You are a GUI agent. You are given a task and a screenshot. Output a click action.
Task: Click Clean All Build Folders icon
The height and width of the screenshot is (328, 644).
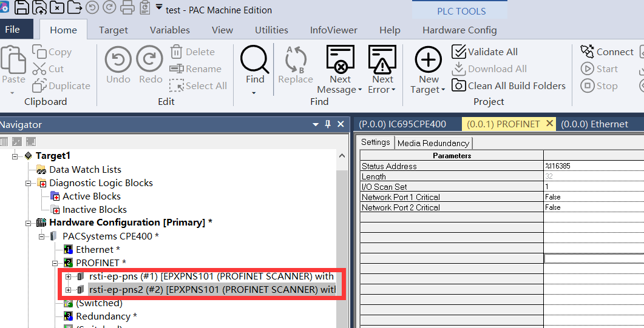(458, 85)
